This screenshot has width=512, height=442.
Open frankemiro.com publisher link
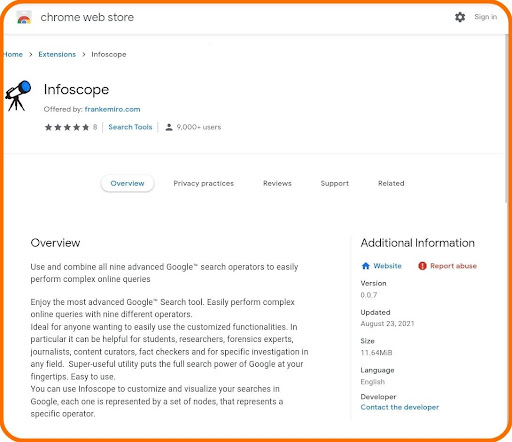tap(112, 109)
